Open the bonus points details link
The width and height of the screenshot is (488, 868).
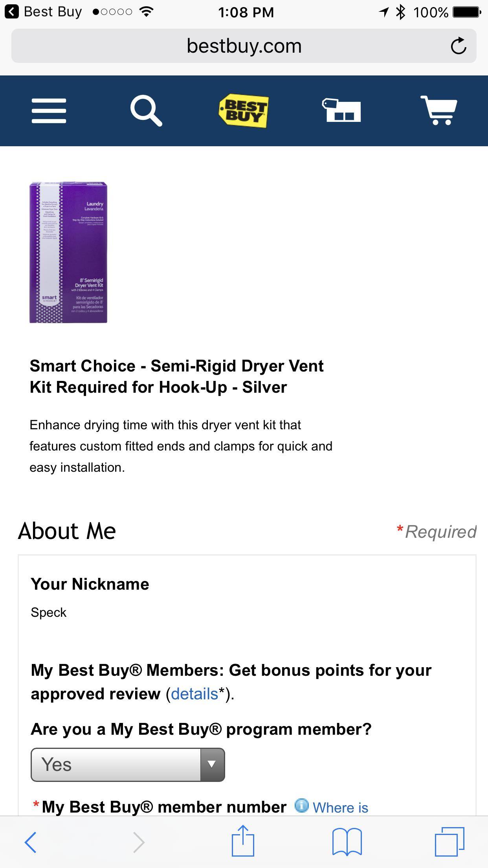point(194,694)
